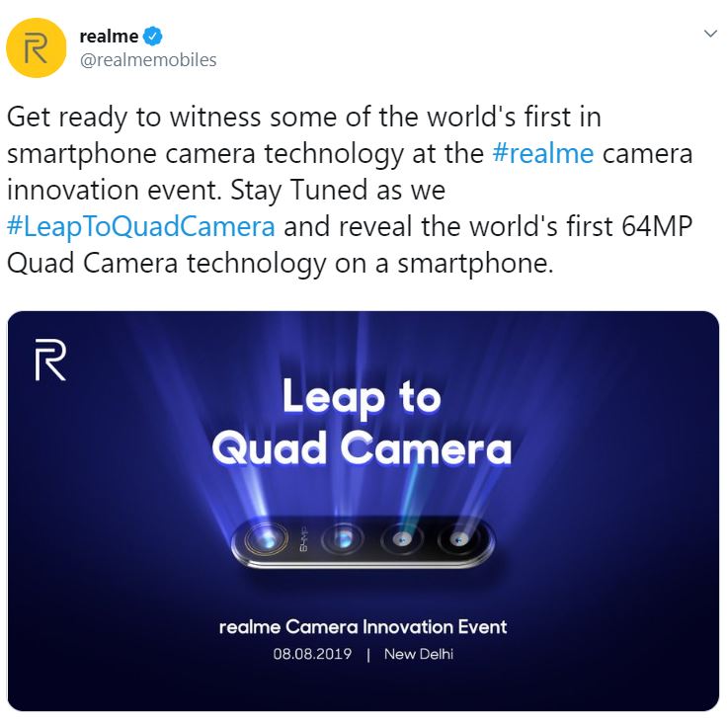Click the blue verified badge
The width and height of the screenshot is (728, 725).
click(x=153, y=37)
